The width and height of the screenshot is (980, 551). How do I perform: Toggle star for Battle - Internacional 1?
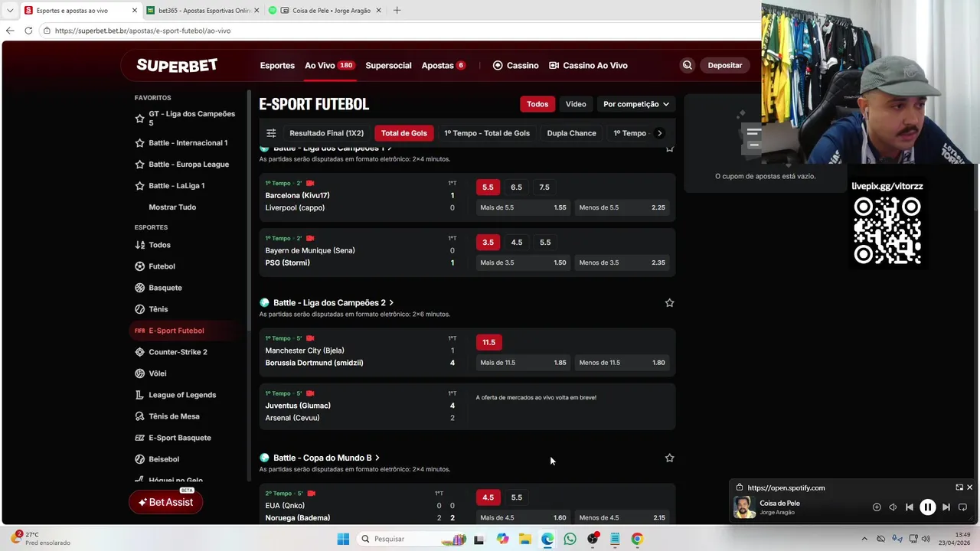[139, 143]
